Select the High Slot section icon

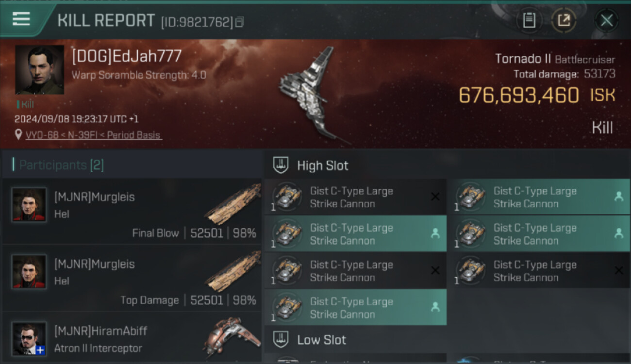click(281, 165)
